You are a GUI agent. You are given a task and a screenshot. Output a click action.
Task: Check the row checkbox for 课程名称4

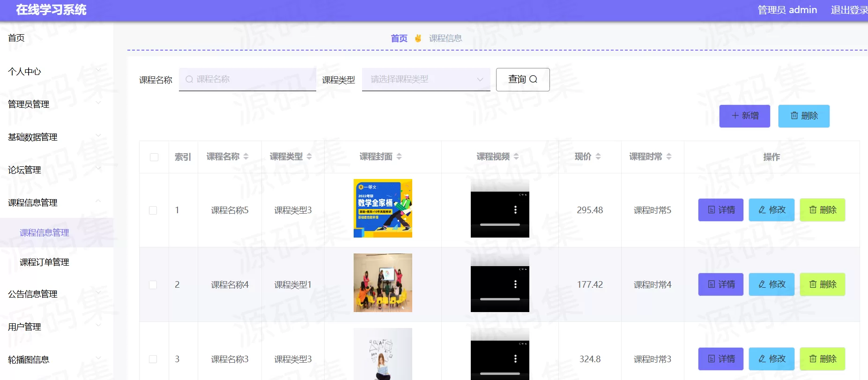coord(153,285)
